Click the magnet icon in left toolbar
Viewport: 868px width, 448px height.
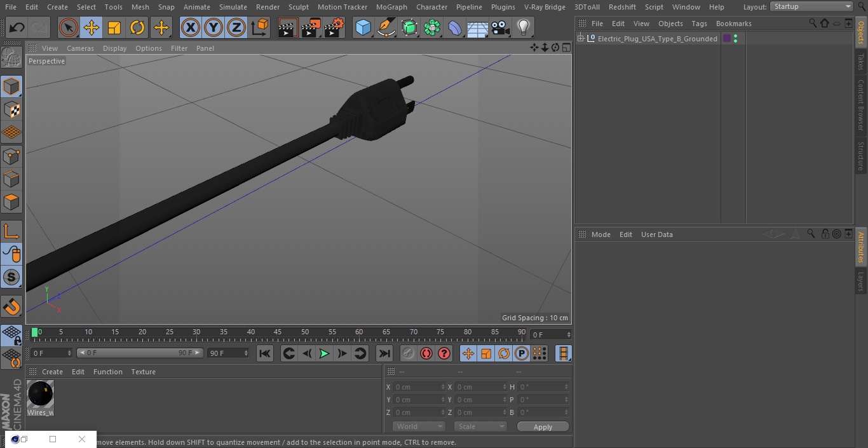(x=11, y=307)
